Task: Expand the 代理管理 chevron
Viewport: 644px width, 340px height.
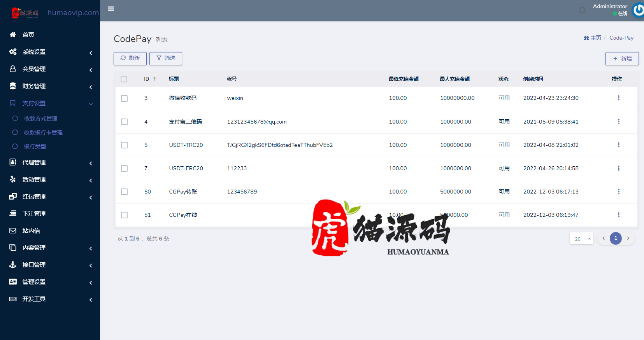Action: click(x=91, y=163)
